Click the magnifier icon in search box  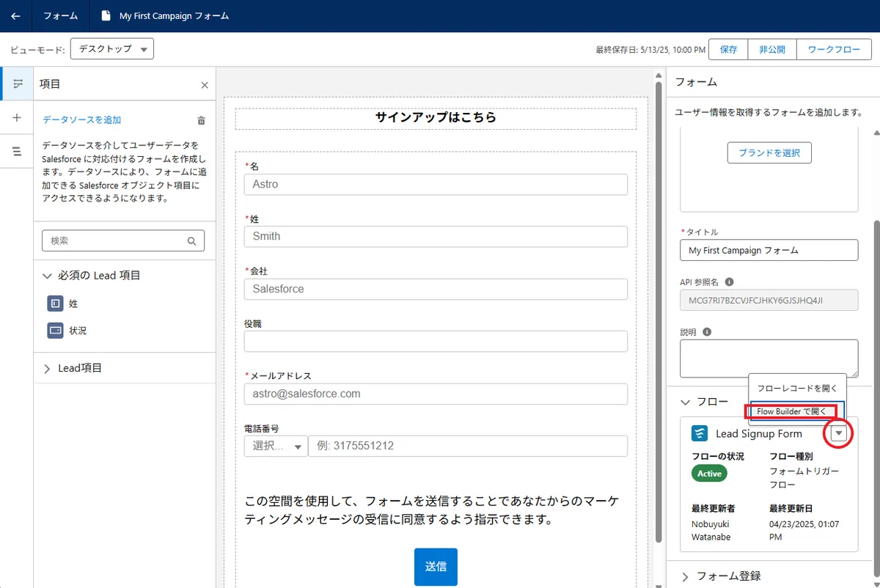pyautogui.click(x=192, y=240)
